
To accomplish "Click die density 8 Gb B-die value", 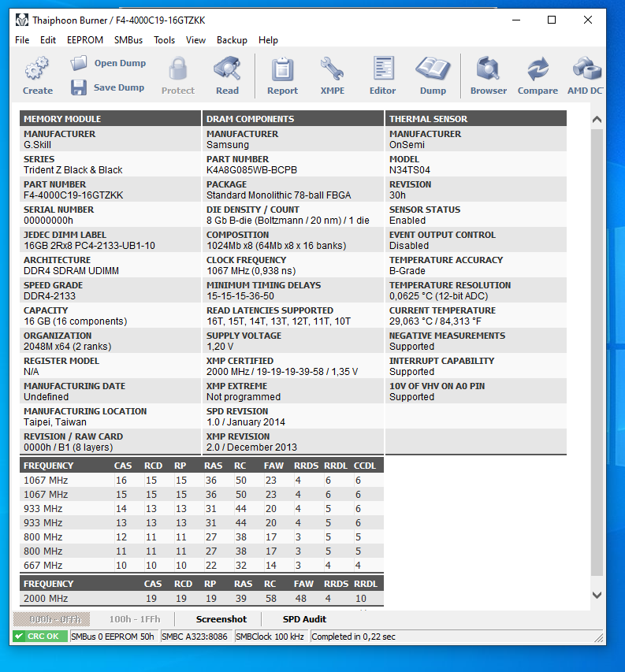I will 288,221.
